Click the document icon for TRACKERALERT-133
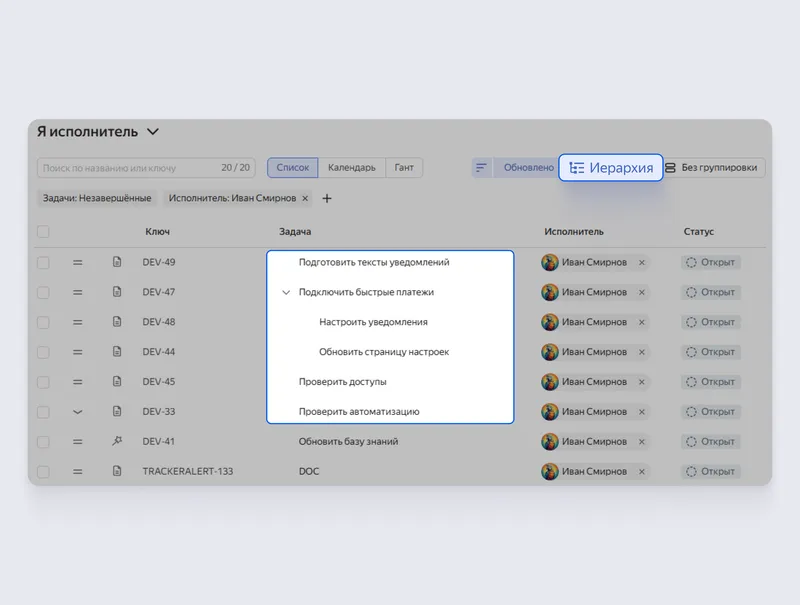800x605 pixels. click(117, 471)
